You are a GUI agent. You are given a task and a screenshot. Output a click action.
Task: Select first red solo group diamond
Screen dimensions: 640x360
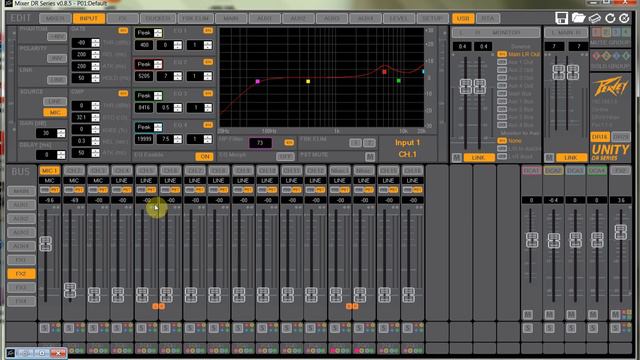597,56
